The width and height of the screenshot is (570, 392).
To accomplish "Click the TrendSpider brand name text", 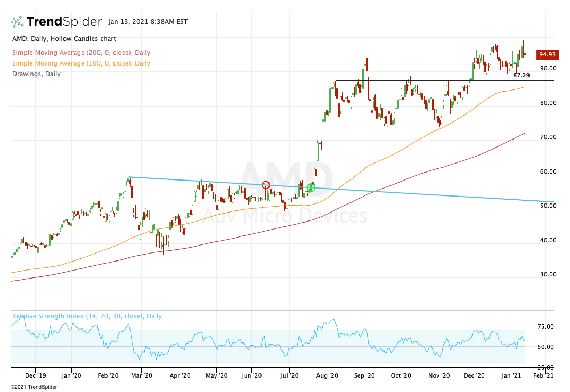I will point(64,22).
